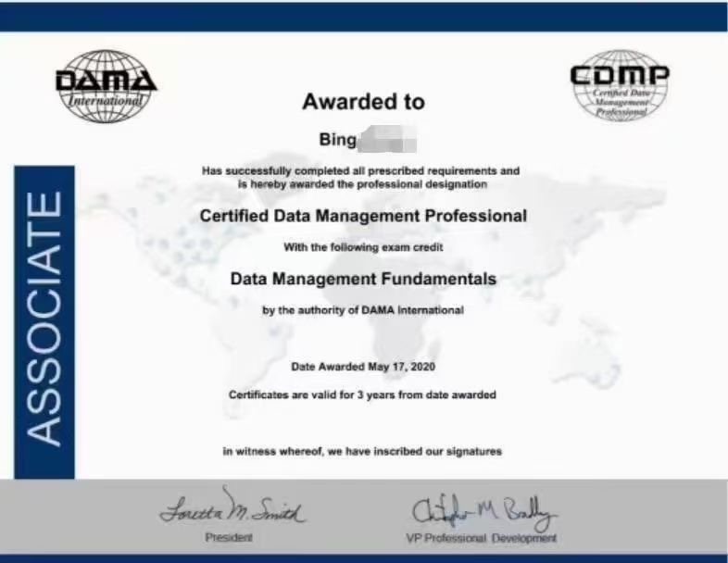
Task: Click 'Certificates are valid for 3 years' line
Action: tap(362, 395)
